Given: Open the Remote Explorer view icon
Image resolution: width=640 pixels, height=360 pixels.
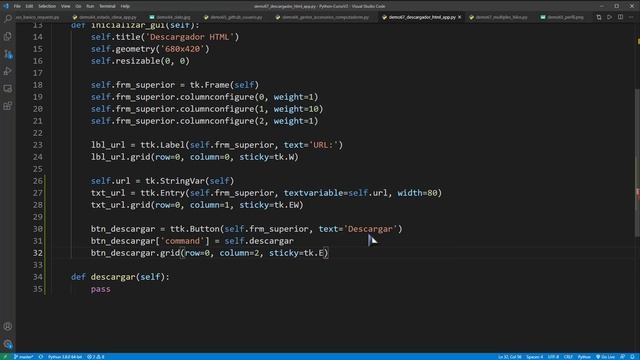Looking at the screenshot, I should [8, 89].
